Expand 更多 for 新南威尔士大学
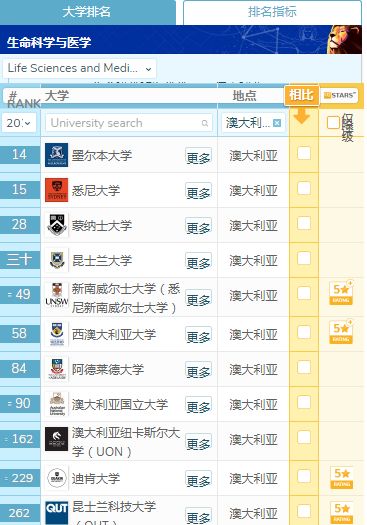 pyautogui.click(x=198, y=299)
